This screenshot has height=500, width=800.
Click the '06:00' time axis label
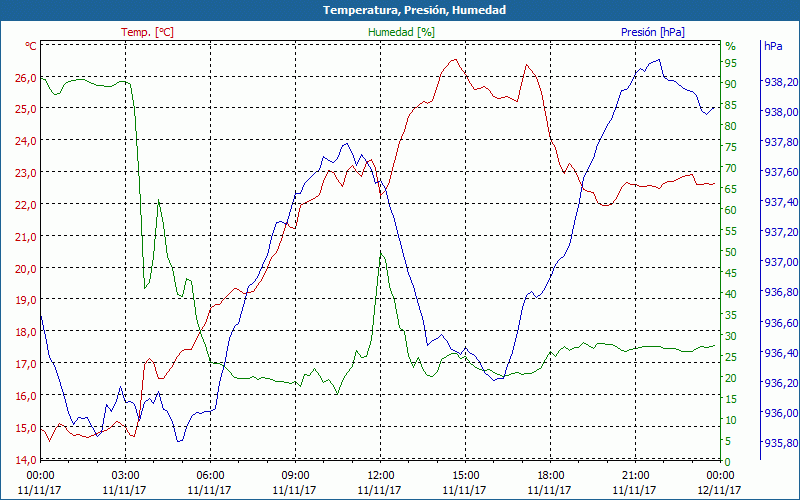point(210,476)
